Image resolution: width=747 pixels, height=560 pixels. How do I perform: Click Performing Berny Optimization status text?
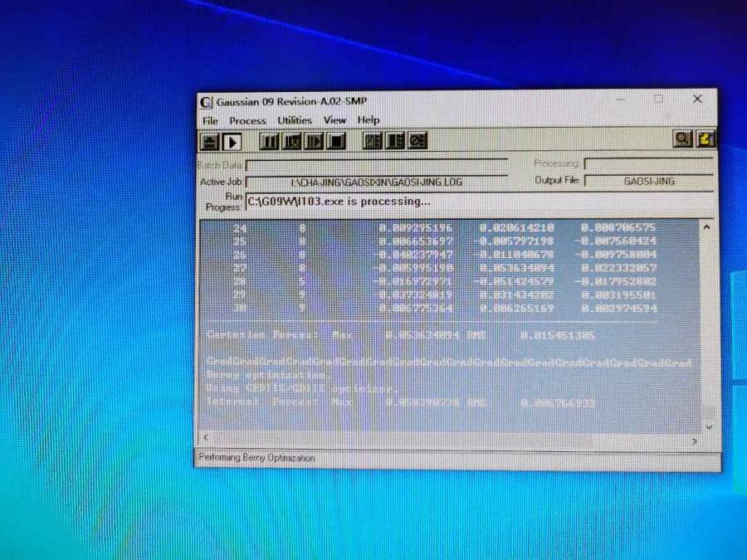(x=256, y=458)
